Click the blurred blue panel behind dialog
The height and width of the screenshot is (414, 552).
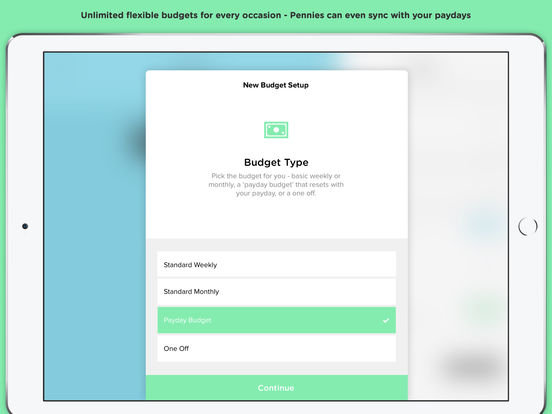coord(94,246)
